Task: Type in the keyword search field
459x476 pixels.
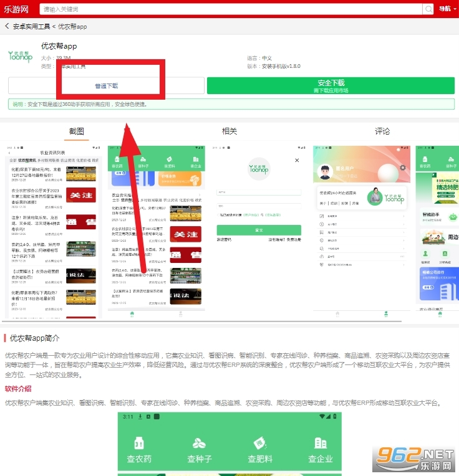Action: [x=231, y=9]
